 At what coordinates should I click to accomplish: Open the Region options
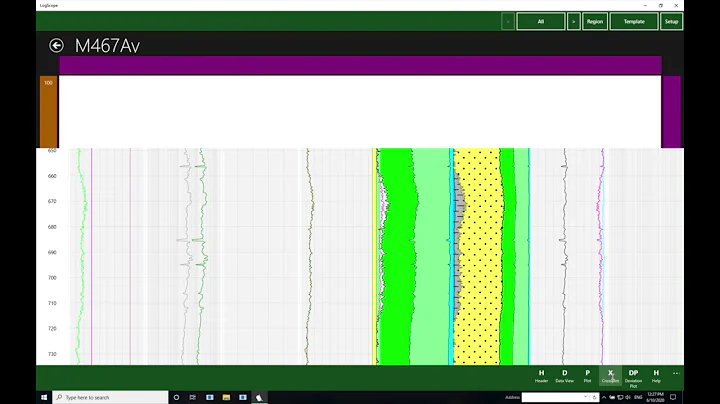pos(595,22)
